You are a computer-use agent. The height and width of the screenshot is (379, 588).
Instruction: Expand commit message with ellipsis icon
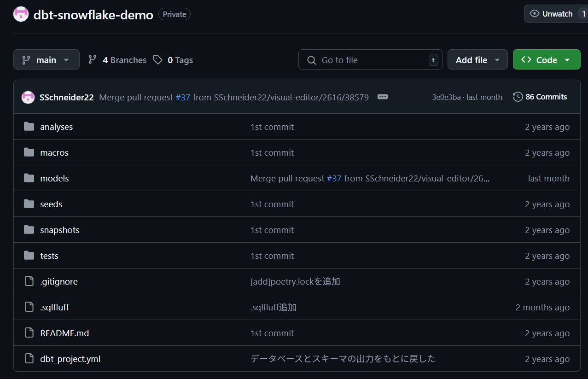pyautogui.click(x=383, y=97)
